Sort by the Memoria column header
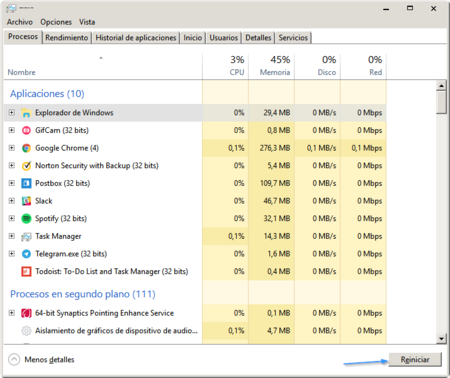This screenshot has width=450, height=378. click(x=271, y=67)
